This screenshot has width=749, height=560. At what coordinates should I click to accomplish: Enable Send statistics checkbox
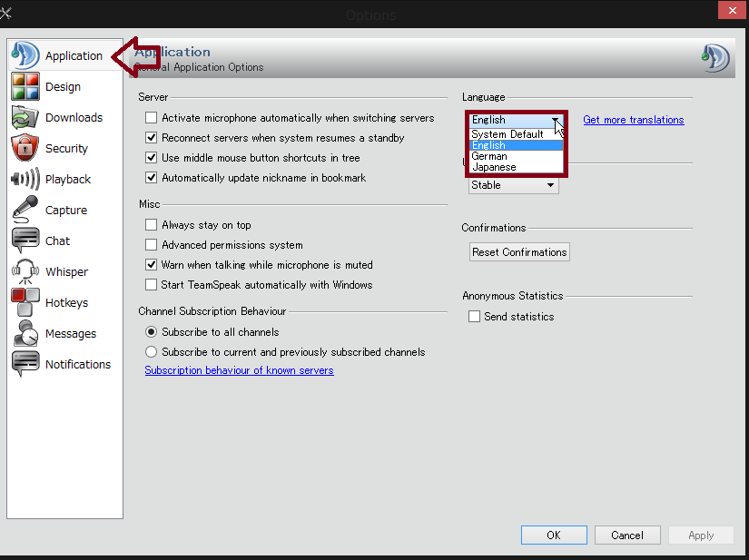pyautogui.click(x=474, y=316)
